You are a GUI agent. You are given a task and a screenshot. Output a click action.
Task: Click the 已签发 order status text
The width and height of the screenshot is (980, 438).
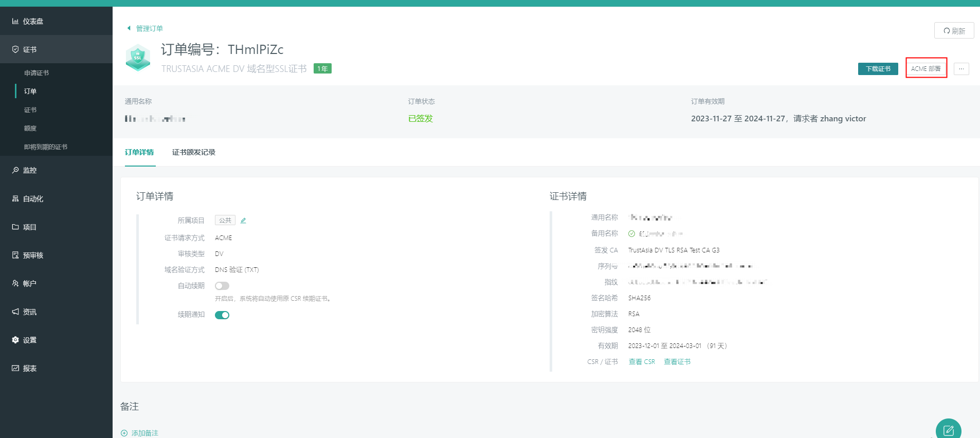[x=421, y=119]
